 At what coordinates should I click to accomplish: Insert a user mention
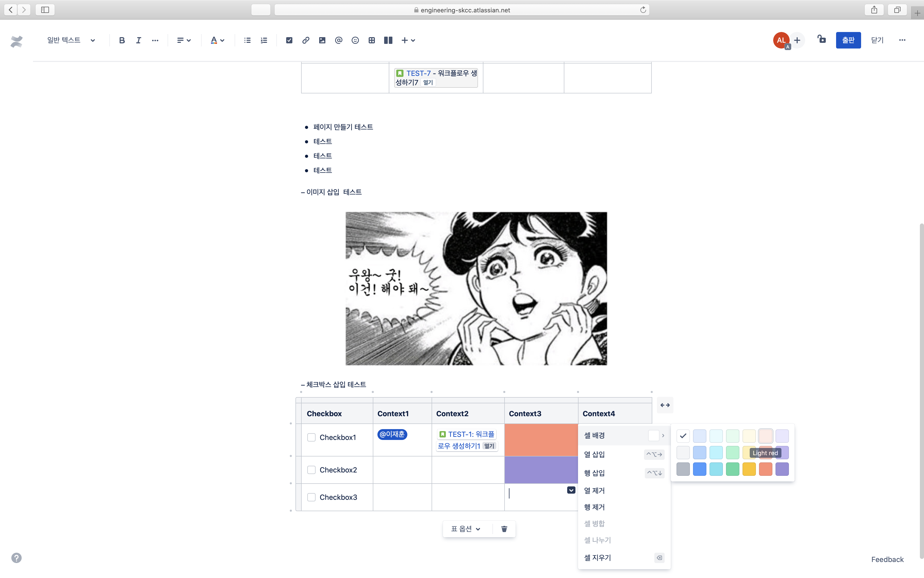338,40
